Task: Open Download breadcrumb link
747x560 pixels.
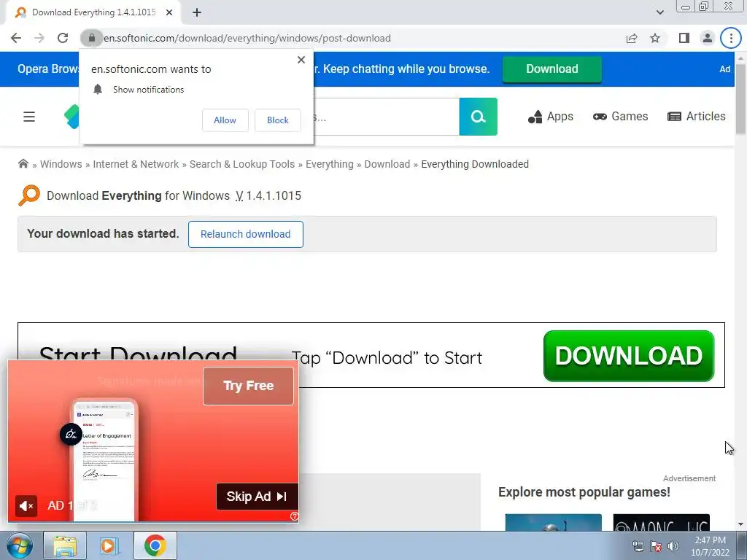Action: coord(387,164)
